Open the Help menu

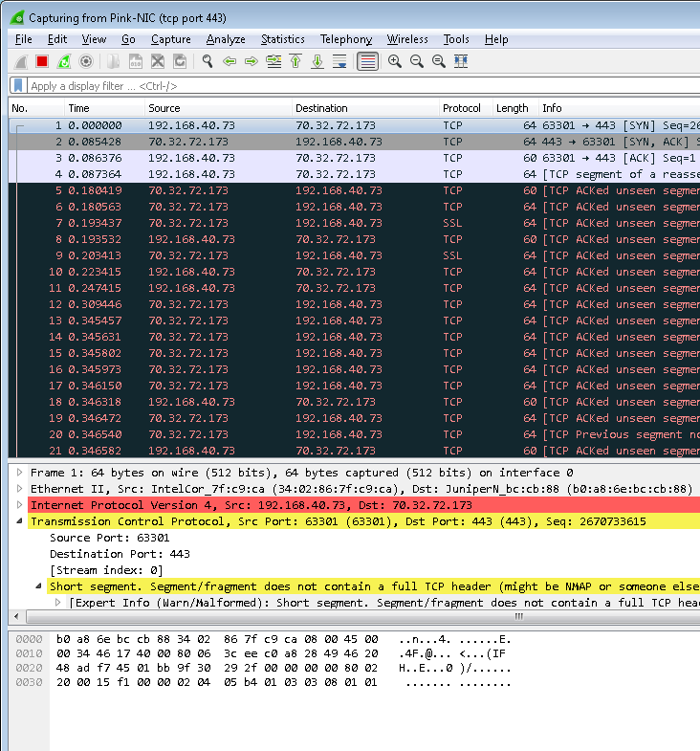point(496,39)
